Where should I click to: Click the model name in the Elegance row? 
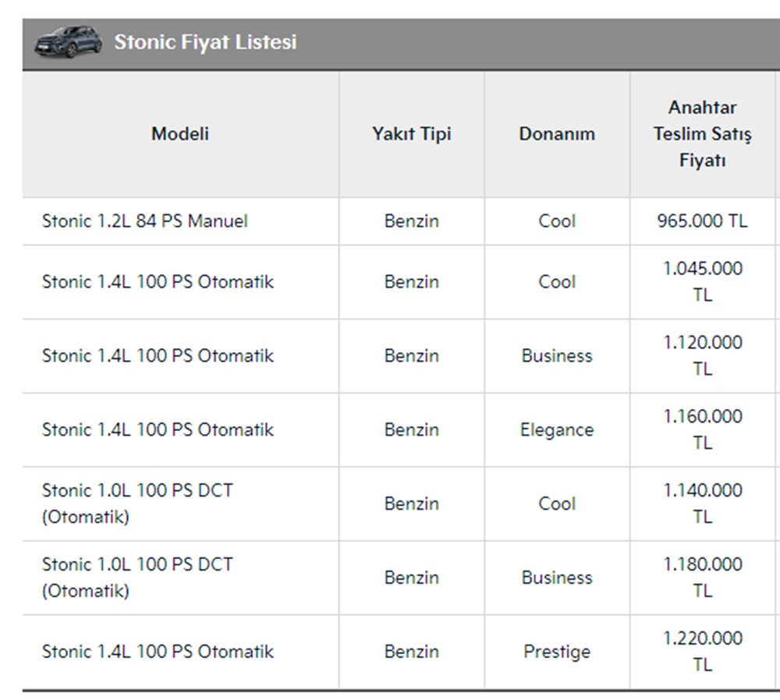pyautogui.click(x=158, y=430)
